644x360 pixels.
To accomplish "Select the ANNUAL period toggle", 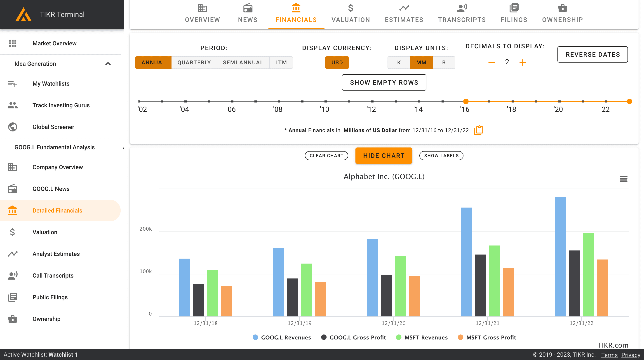I will click(x=153, y=62).
